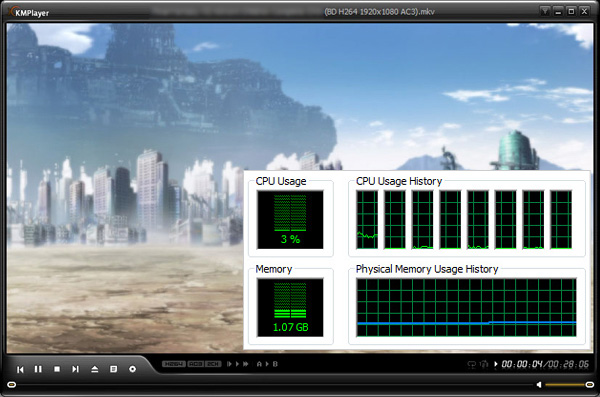Stop the video with the stop button

point(57,369)
